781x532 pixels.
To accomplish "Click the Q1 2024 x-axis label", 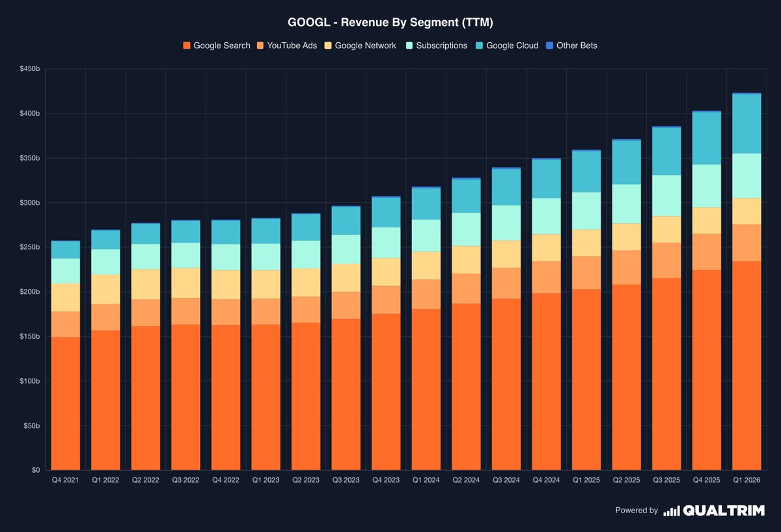I will (426, 480).
